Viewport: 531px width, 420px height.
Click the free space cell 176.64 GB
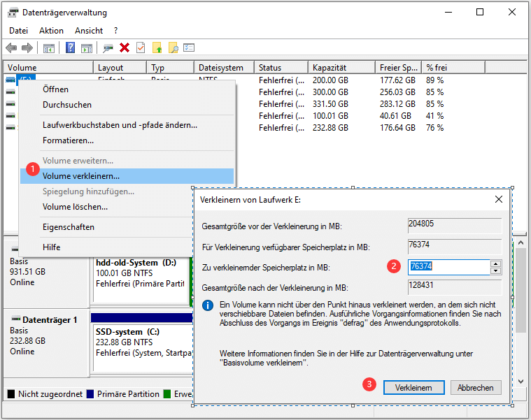(397, 127)
